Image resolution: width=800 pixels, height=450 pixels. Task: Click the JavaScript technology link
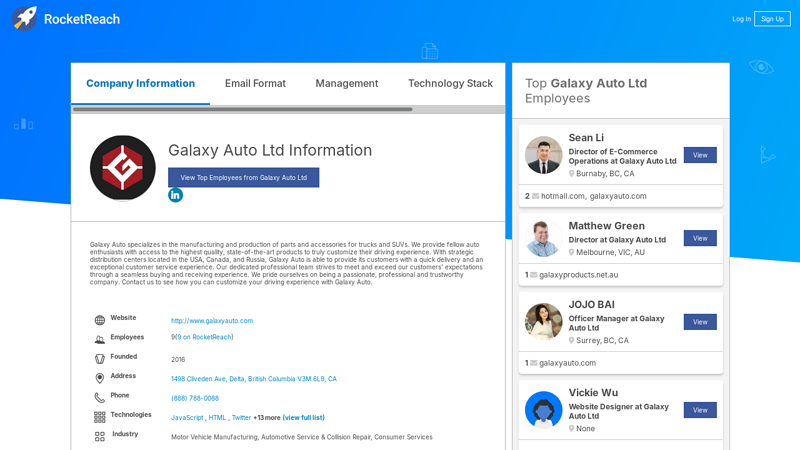tap(187, 417)
